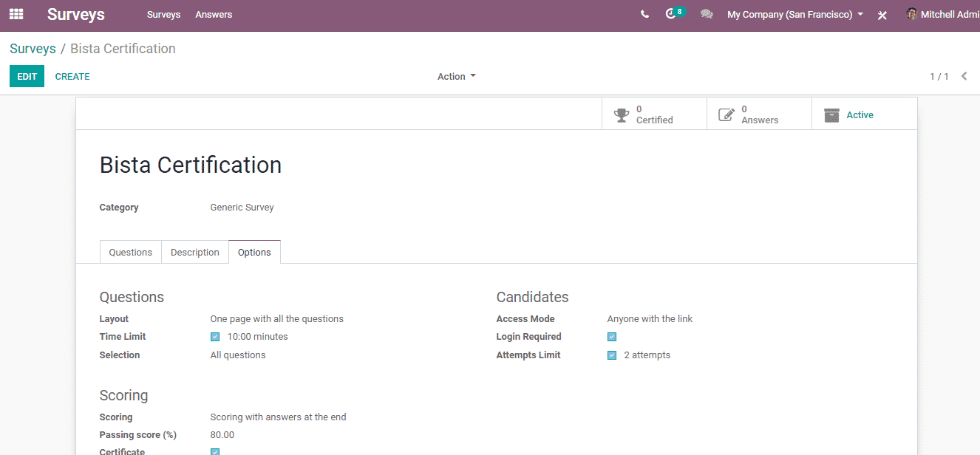Click the CREATE button
The image size is (980, 455).
[x=72, y=76]
